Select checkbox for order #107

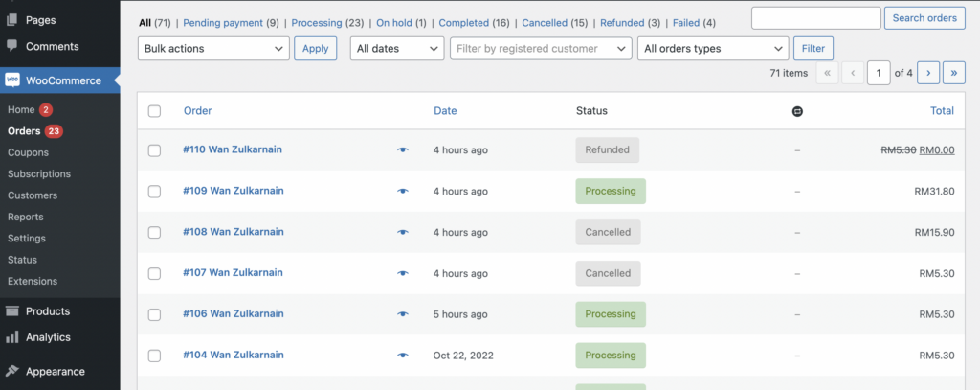(x=154, y=273)
